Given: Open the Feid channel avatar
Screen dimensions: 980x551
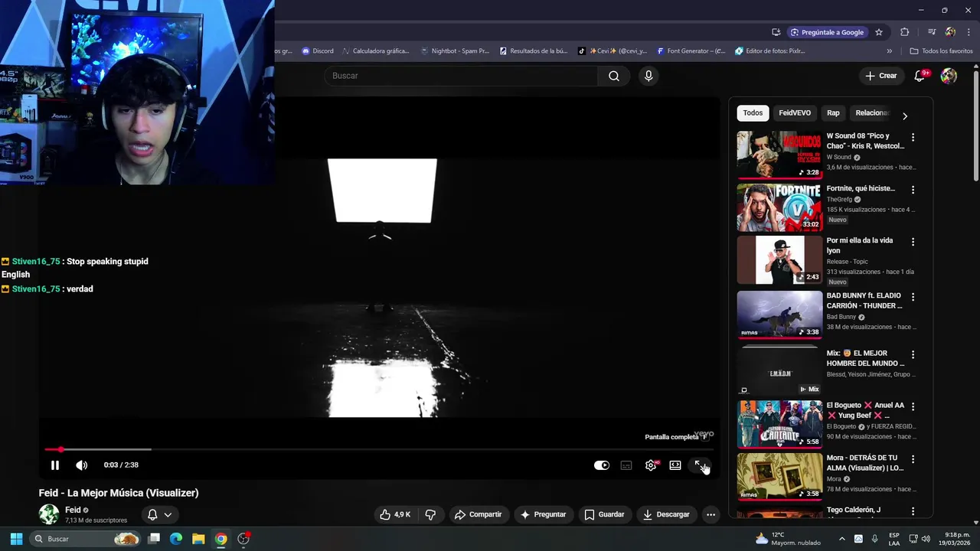Looking at the screenshot, I should pyautogui.click(x=49, y=514).
